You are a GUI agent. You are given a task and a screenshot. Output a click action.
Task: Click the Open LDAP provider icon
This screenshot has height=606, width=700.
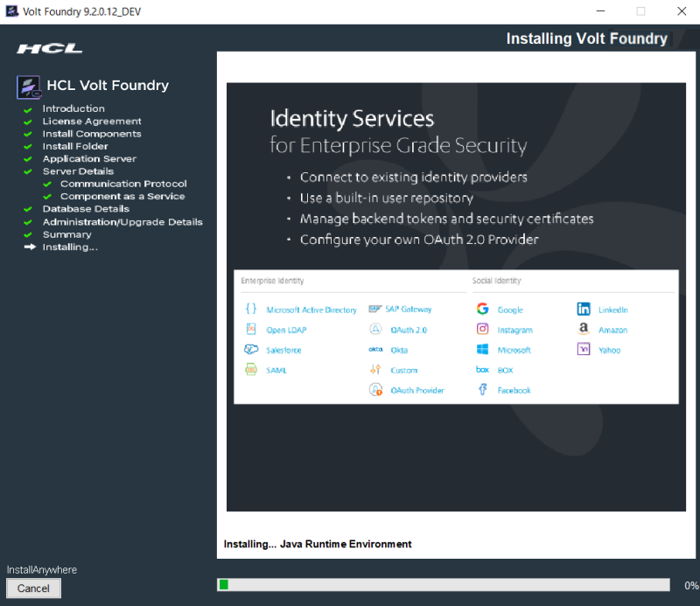[250, 330]
